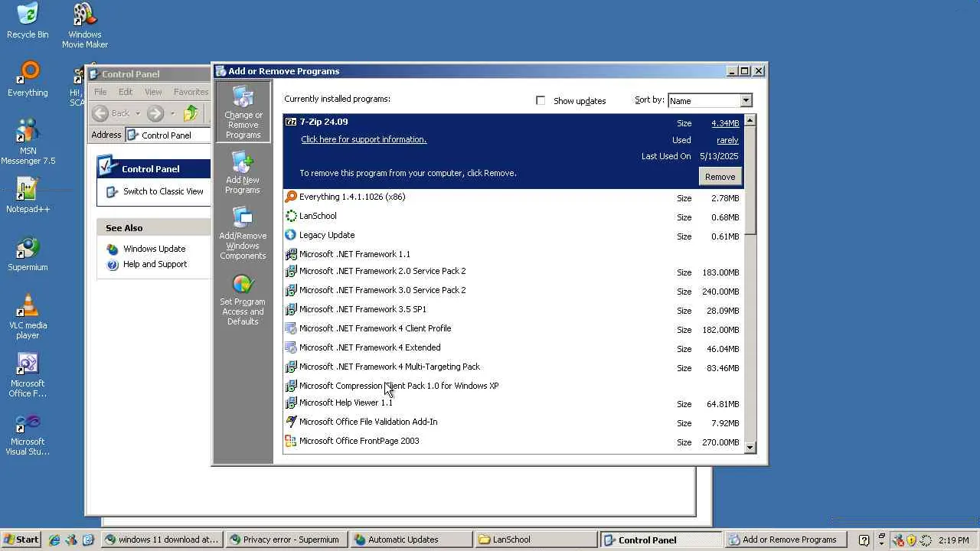Click the Office FrontPage 2003 icon
This screenshot has width=980, height=551.
point(291,441)
